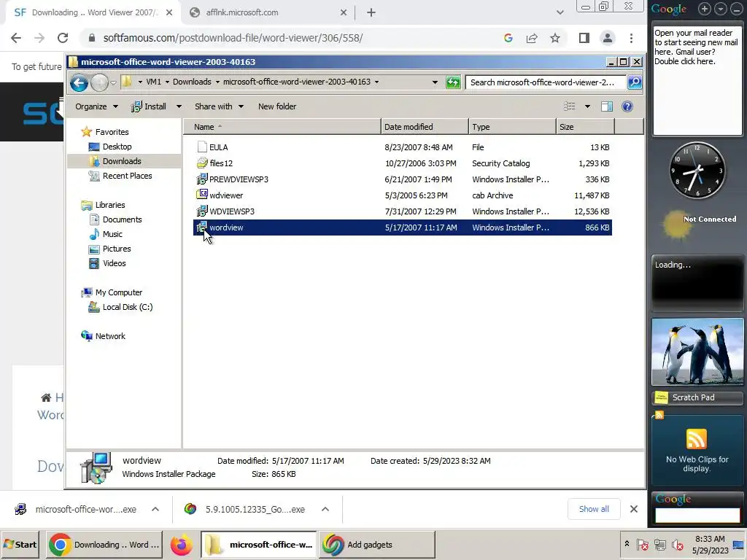Screen dimensions: 747x560
Task: Click the Explorer search input field
Action: click(x=546, y=82)
